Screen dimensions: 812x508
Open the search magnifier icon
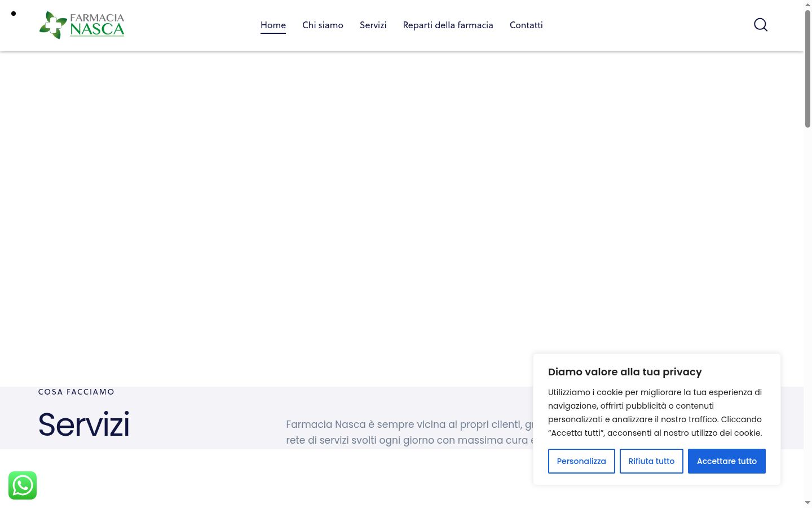click(761, 25)
